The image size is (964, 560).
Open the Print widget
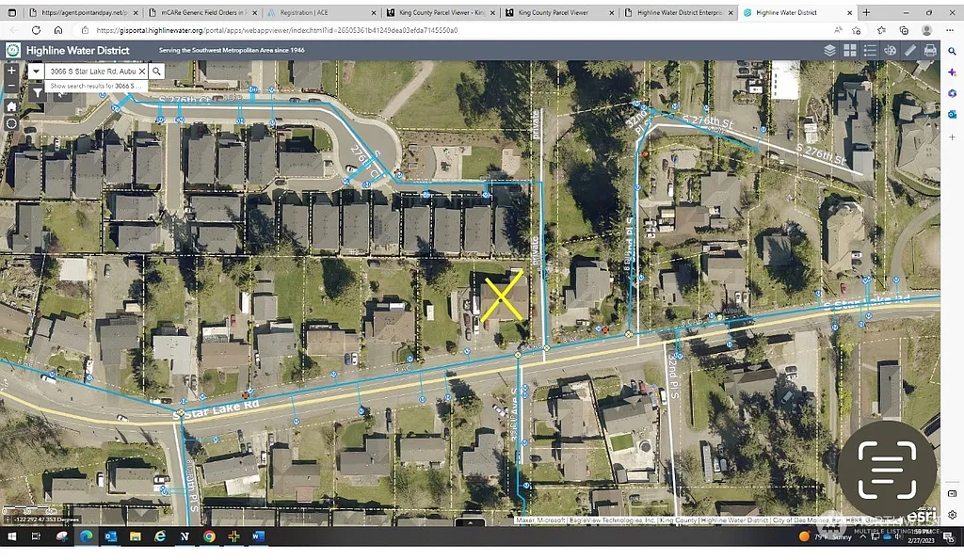pyautogui.click(x=930, y=51)
